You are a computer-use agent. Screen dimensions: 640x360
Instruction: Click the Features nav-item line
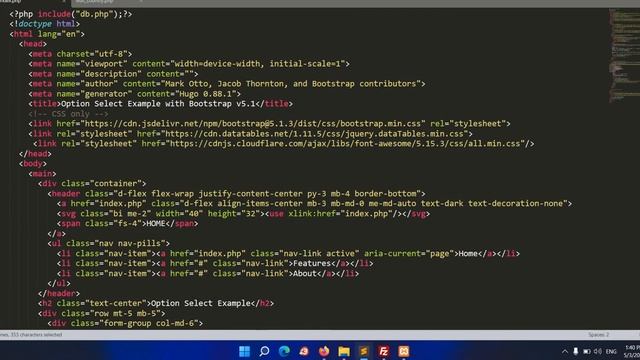coord(215,263)
